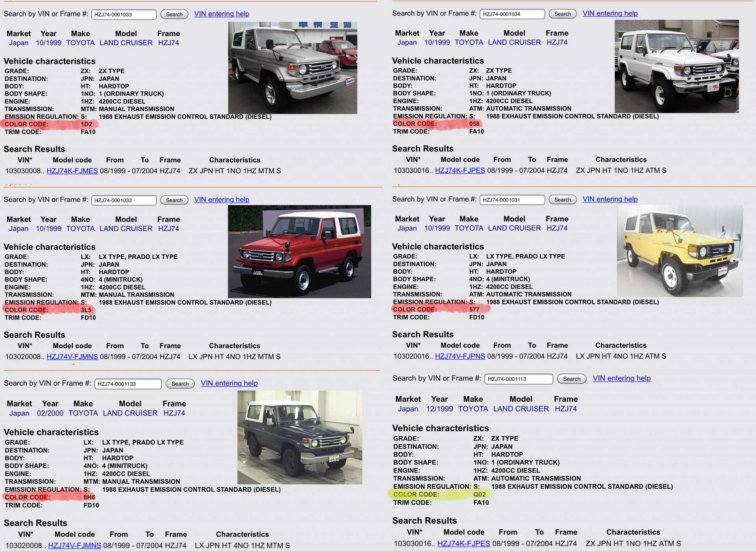This screenshot has width=756, height=551.
Task: Click white Land Cruiser photo
Action: (676, 66)
